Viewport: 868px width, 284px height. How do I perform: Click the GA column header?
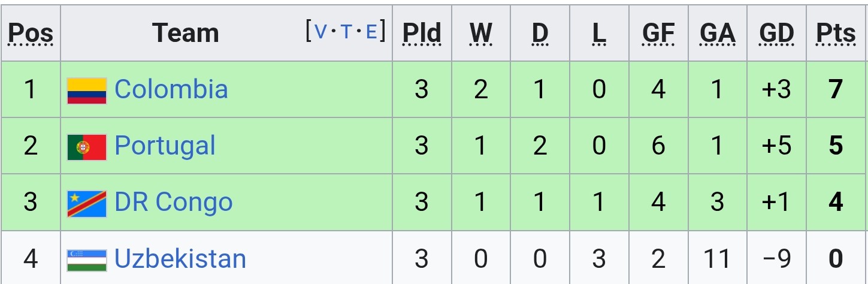tap(718, 34)
